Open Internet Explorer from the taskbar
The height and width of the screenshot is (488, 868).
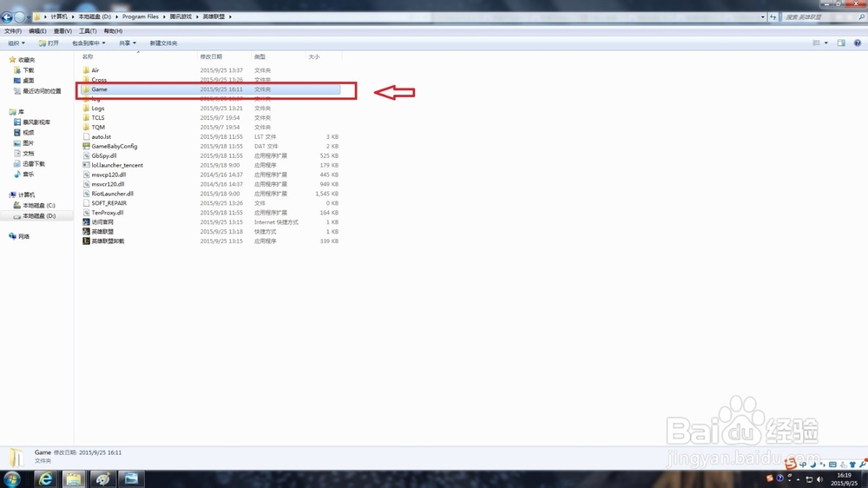(x=45, y=478)
